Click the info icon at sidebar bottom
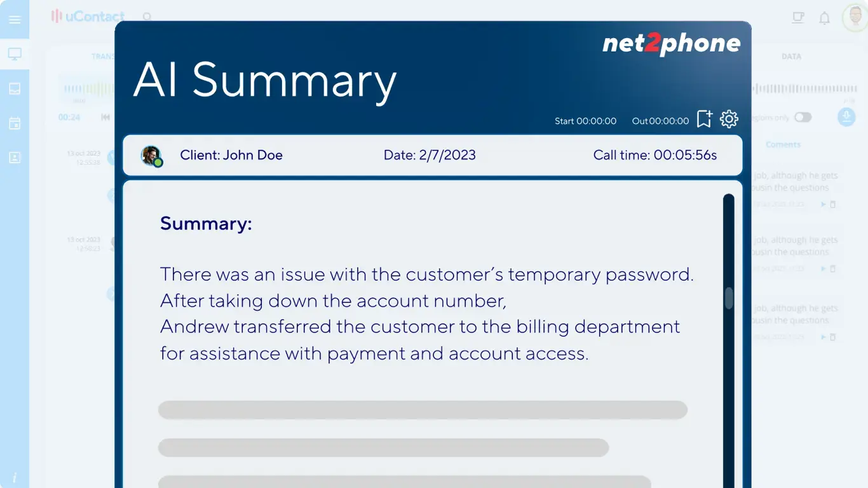Image resolution: width=868 pixels, height=488 pixels. point(15,478)
